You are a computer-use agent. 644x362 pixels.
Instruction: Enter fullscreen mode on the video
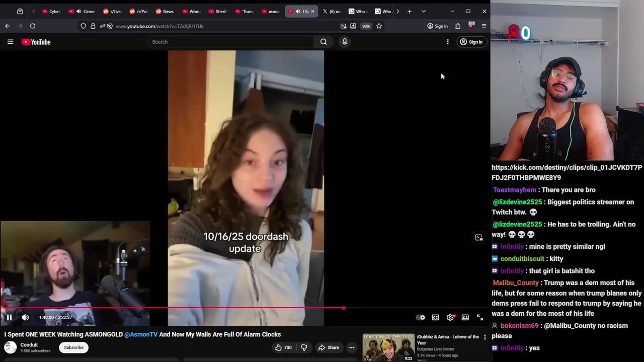pos(480,317)
